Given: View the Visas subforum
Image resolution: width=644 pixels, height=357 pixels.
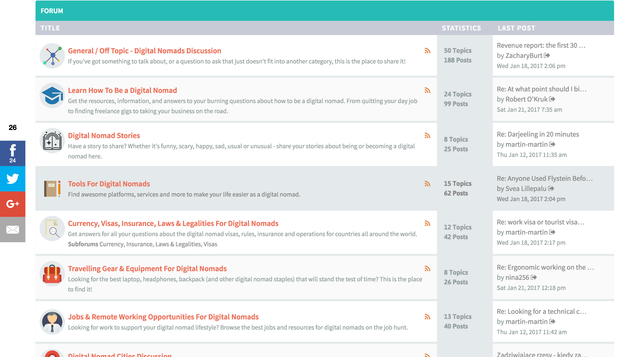Looking at the screenshot, I should [x=211, y=244].
